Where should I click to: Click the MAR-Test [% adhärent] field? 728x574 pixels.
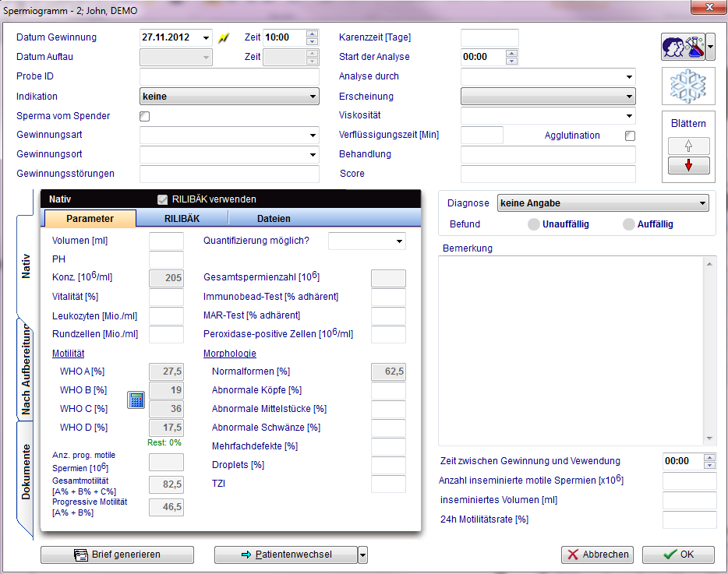pos(389,316)
